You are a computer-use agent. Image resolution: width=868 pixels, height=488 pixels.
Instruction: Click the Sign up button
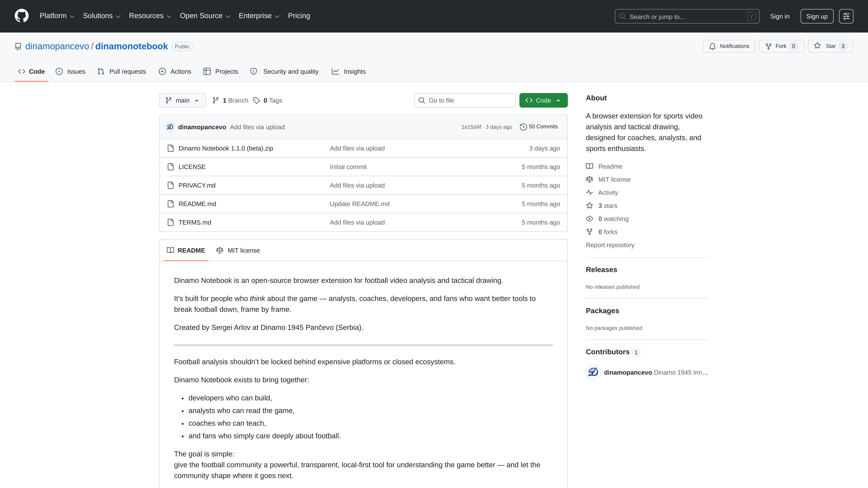[x=817, y=16]
